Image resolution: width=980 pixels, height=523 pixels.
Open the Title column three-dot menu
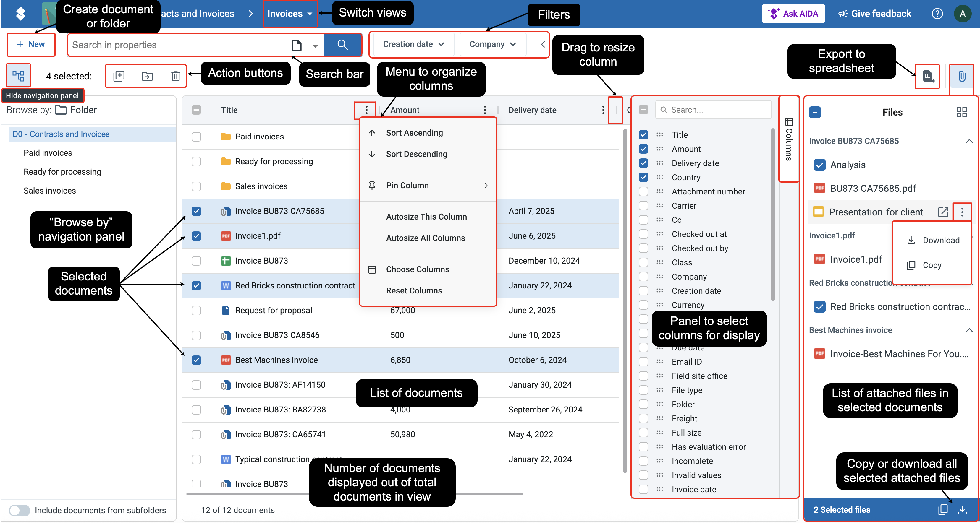pyautogui.click(x=366, y=110)
